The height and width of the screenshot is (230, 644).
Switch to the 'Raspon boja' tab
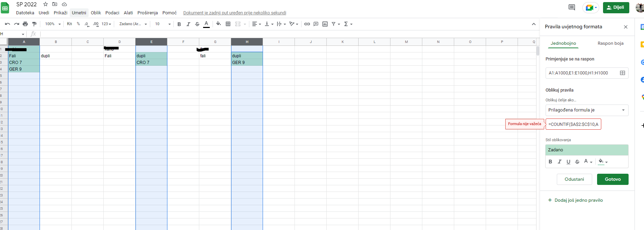(610, 43)
